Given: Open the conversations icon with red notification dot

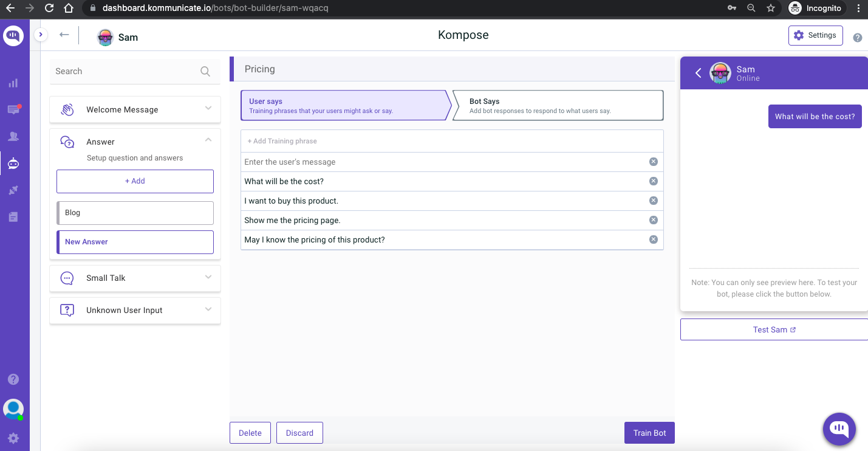Looking at the screenshot, I should tap(13, 109).
